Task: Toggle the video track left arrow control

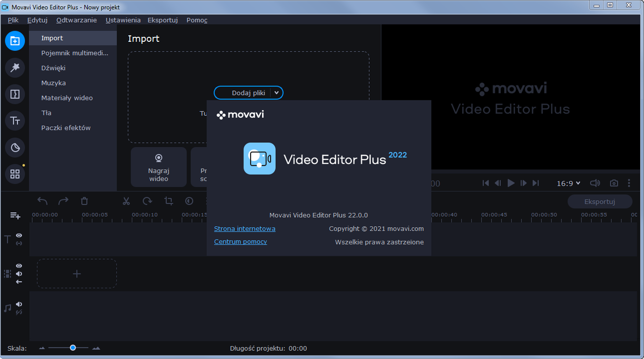Action: (x=19, y=282)
